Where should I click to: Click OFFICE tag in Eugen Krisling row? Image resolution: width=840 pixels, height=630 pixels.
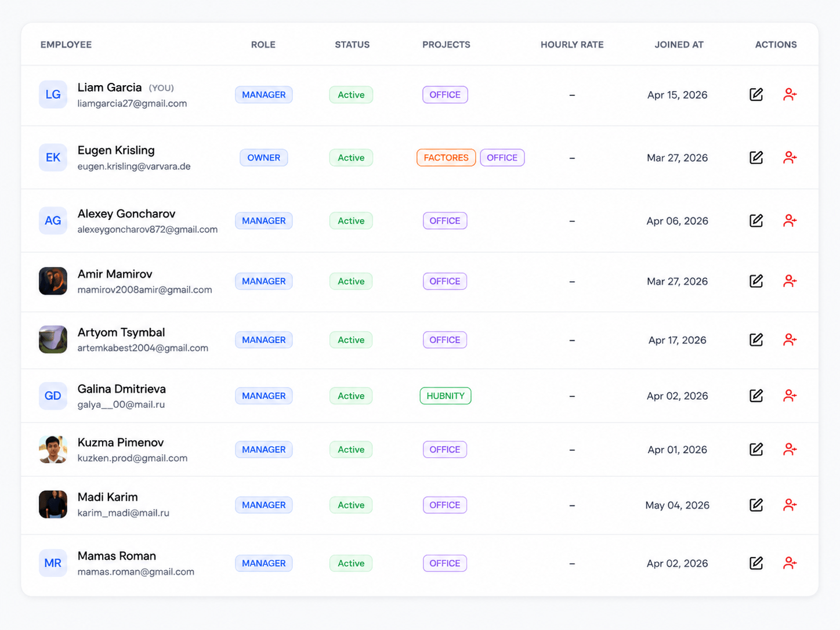click(x=502, y=157)
